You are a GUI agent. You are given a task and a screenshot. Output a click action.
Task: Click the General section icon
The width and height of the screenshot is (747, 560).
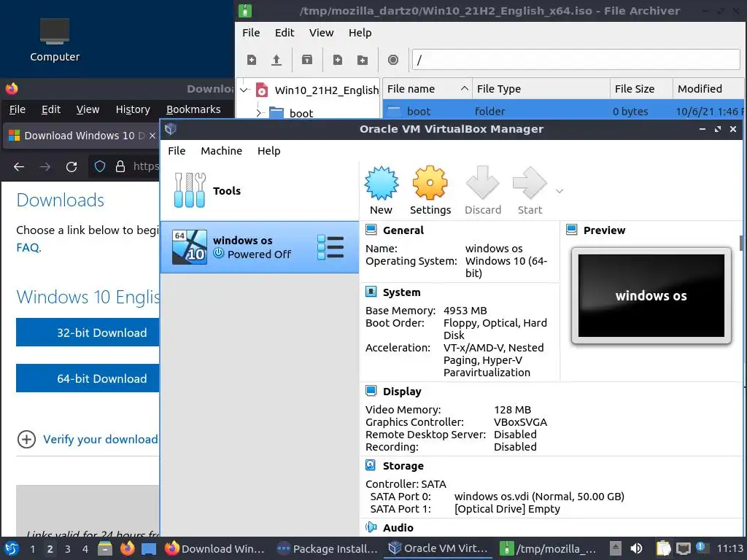(371, 230)
